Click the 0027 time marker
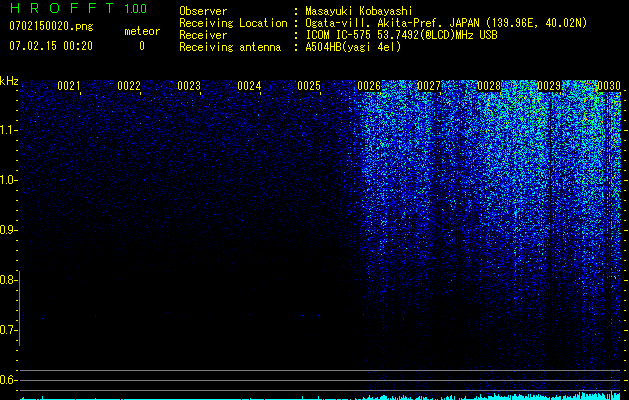The width and height of the screenshot is (629, 400). 429,86
